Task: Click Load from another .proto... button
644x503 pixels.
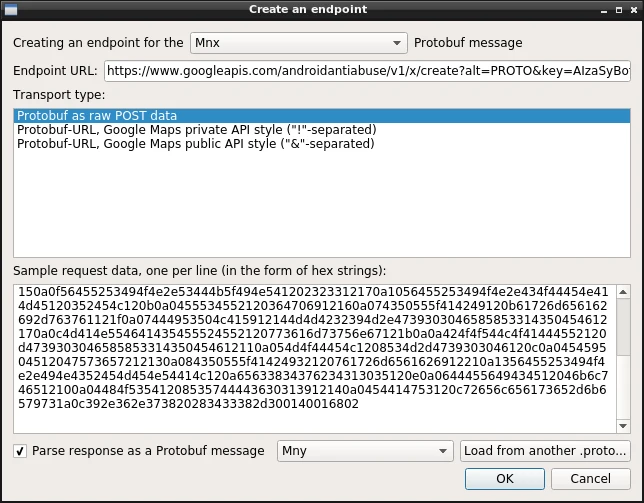Action: [x=545, y=451]
